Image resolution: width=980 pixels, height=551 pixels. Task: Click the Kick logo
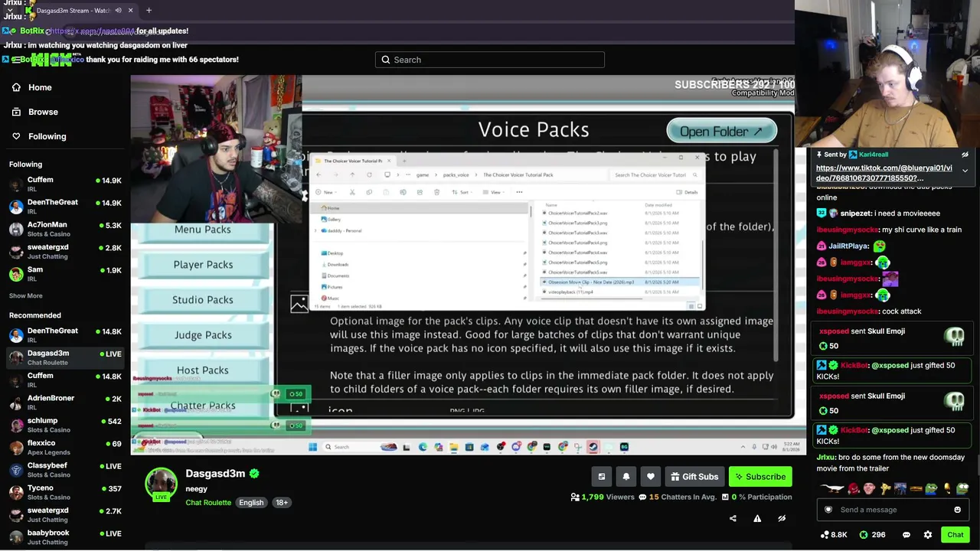[51, 60]
